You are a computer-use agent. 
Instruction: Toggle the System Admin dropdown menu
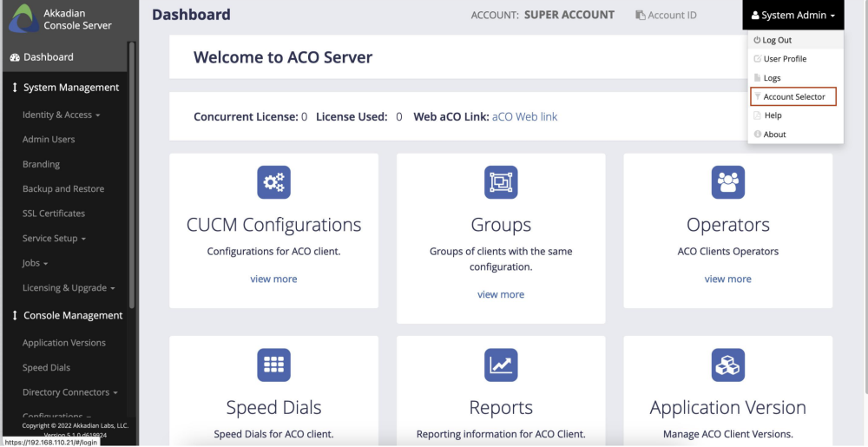click(x=793, y=16)
